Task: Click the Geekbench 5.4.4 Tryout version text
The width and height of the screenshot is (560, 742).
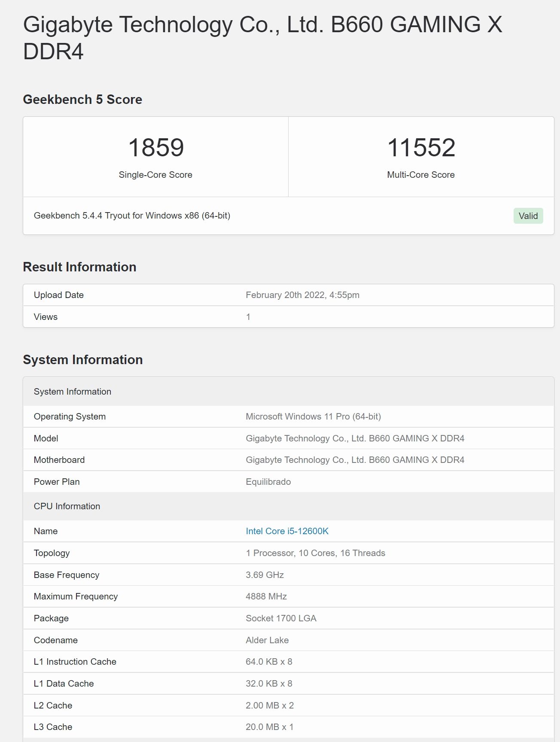Action: click(132, 216)
